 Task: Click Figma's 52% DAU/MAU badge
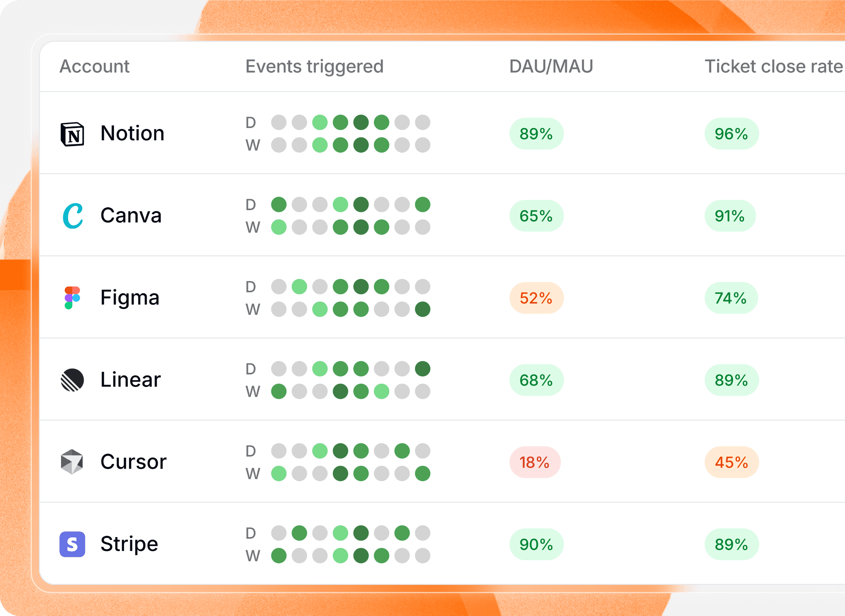536,298
